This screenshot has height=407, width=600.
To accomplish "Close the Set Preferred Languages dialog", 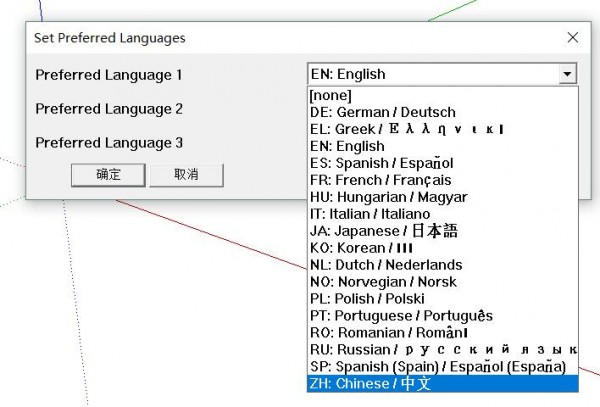I will (572, 38).
